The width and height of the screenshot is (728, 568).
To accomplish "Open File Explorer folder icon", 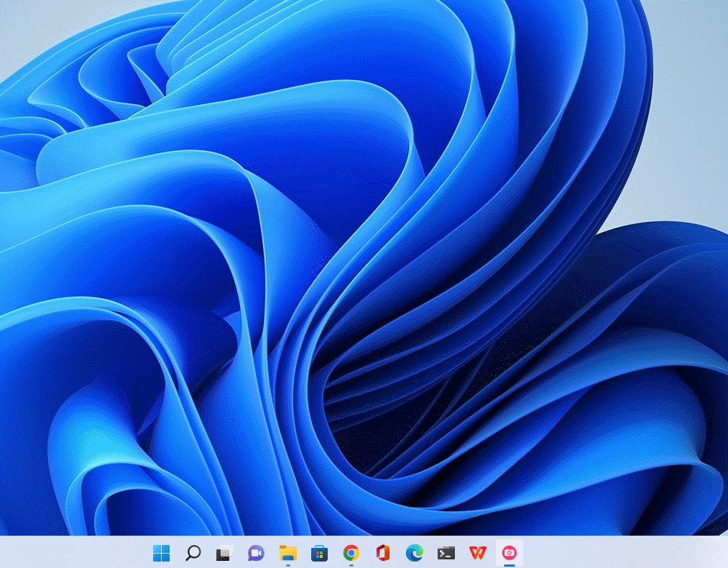I will tap(287, 552).
